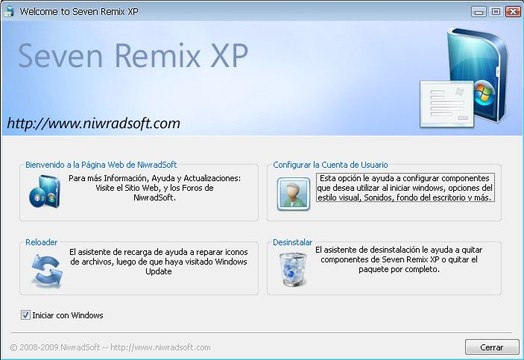
Task: Click the user account configuration icon
Action: 293,194
